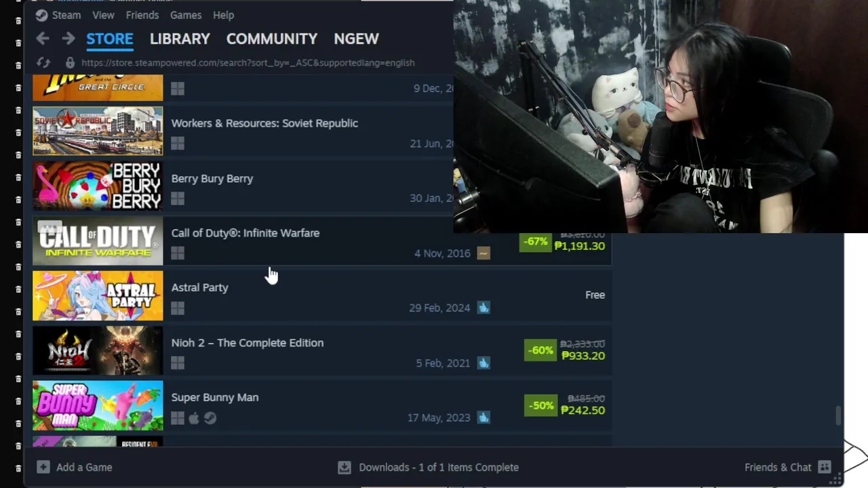Open Downloads - 1 of 1 Items Complete
Viewport: 868px width, 488px height.
[439, 467]
